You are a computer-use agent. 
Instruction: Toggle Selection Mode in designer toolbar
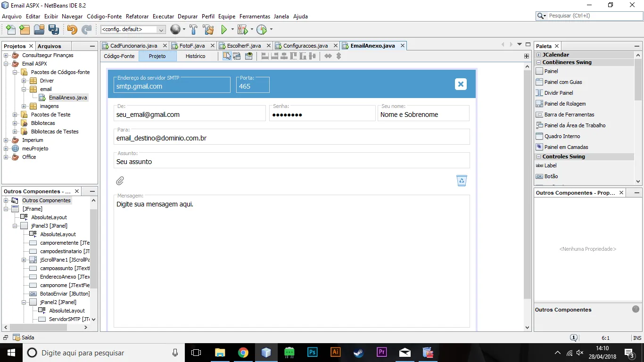227,56
